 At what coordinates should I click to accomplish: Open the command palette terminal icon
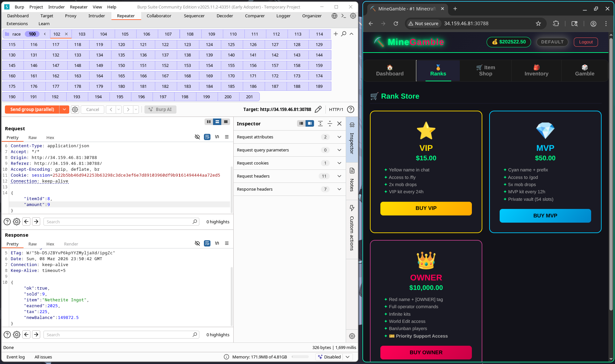pos(343,16)
